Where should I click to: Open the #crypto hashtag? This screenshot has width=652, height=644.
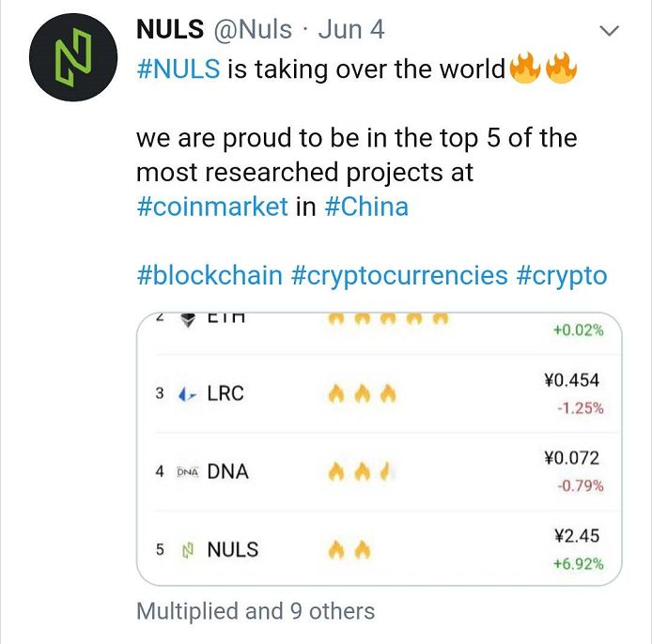point(562,275)
